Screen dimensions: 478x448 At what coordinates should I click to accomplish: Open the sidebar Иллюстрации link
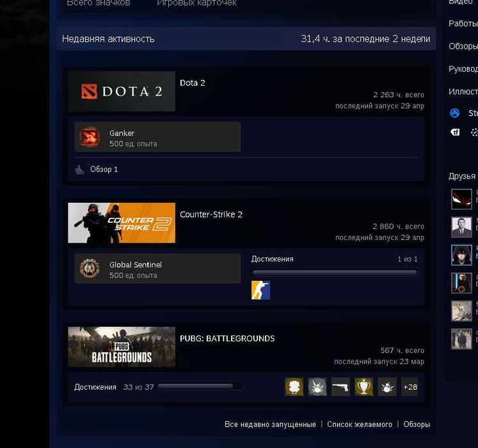click(x=463, y=92)
